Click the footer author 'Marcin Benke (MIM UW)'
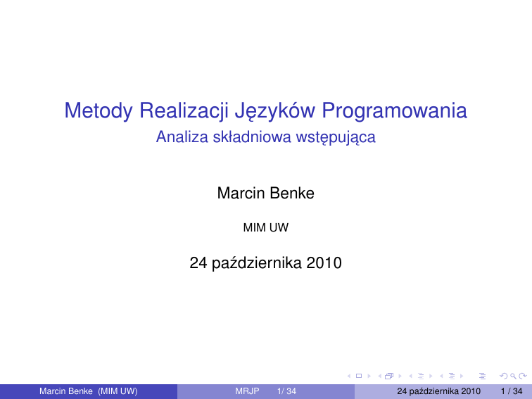The width and height of the screenshot is (532, 399). point(88,391)
